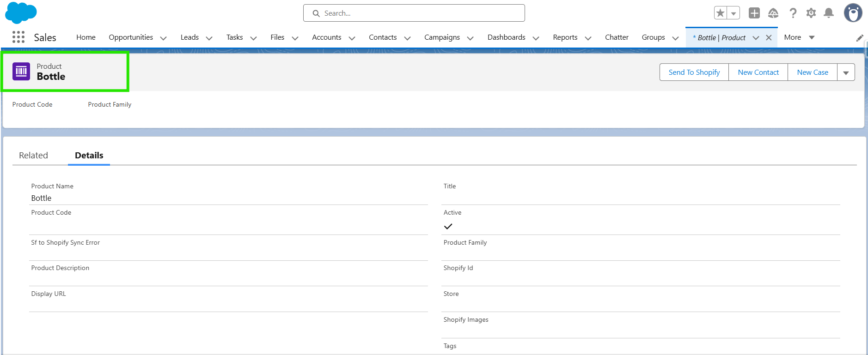Open the Help question mark icon
Screen dimensions: 868x355
tap(793, 13)
